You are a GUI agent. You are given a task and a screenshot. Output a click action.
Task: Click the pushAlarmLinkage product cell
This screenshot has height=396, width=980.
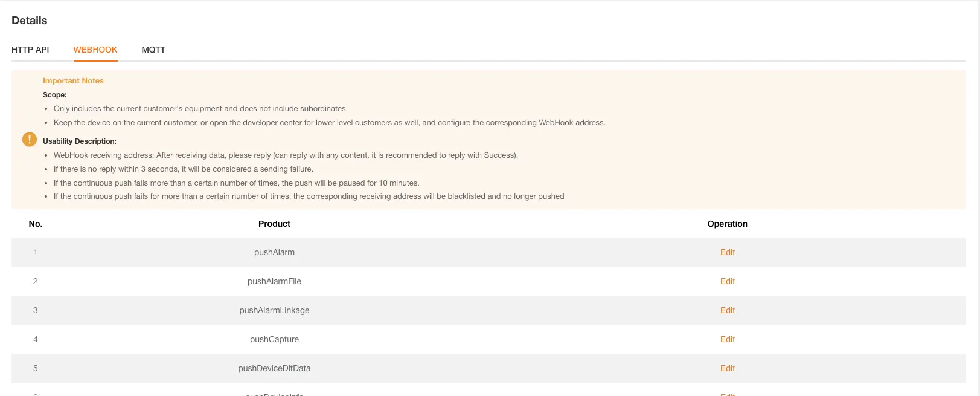click(274, 310)
